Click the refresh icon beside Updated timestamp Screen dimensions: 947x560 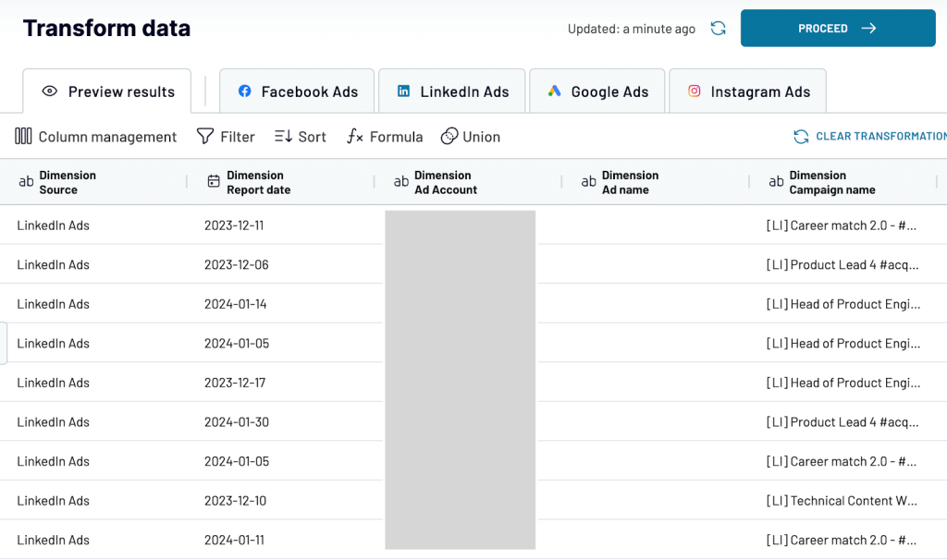click(x=718, y=29)
